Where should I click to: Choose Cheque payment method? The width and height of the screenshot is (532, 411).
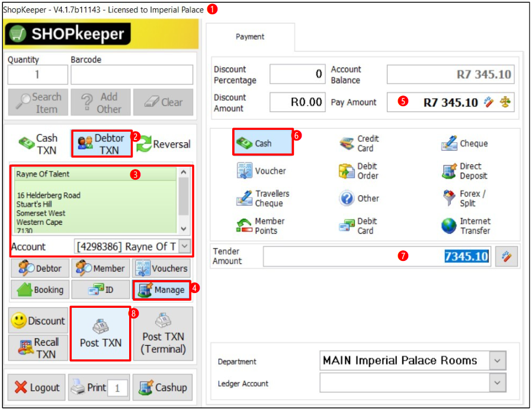click(464, 144)
